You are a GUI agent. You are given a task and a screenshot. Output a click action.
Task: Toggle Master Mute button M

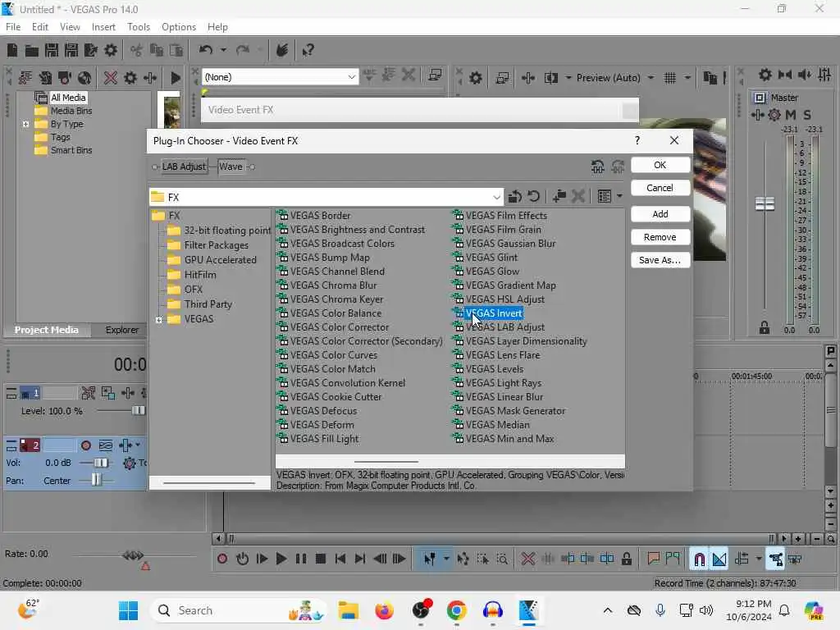click(x=791, y=115)
